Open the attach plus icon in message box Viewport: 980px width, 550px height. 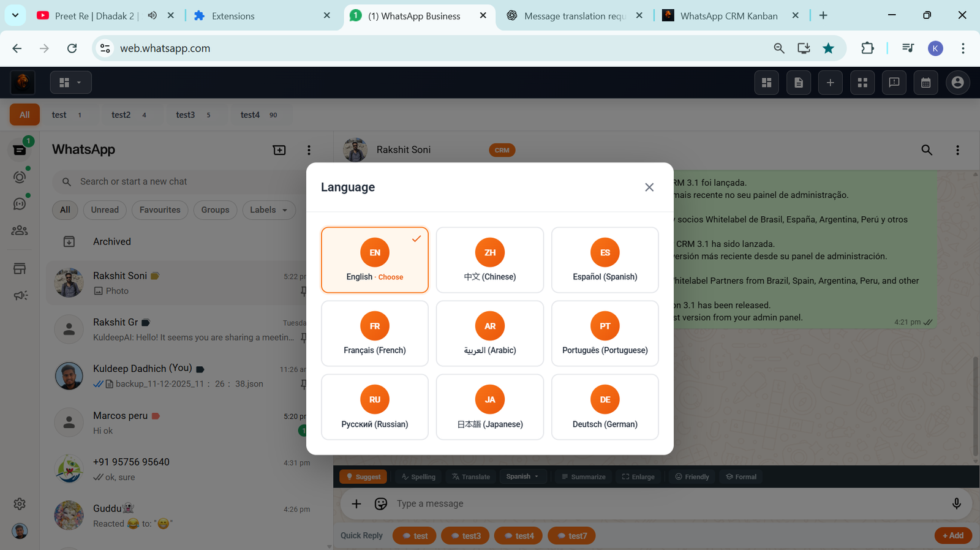pos(356,503)
